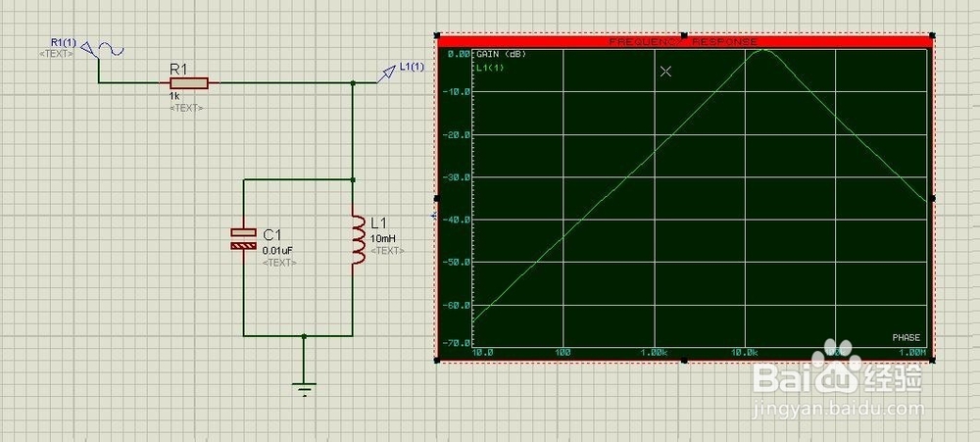Click the GAIN (dB) axis label
This screenshot has height=442, width=980.
click(x=501, y=54)
